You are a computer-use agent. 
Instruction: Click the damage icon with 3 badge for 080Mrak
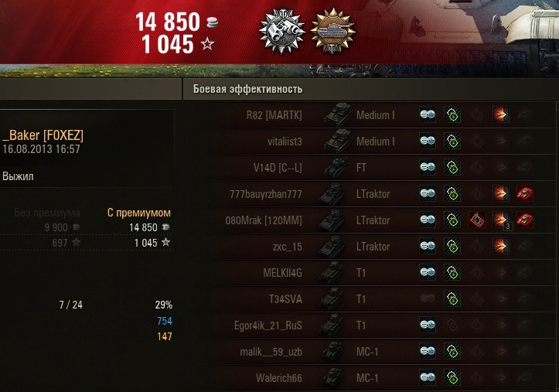click(501, 220)
